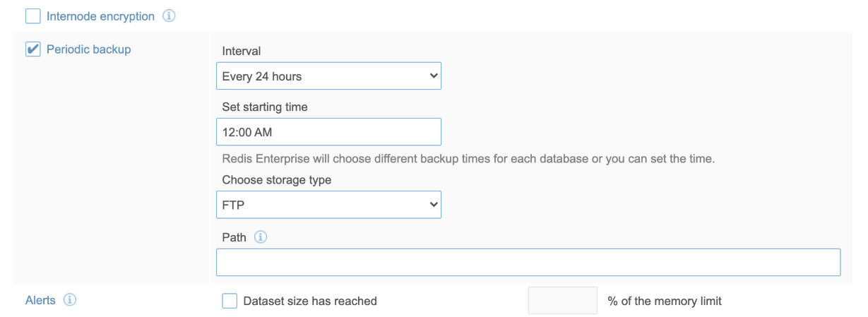Click the Path field label text
Screen dimensions: 868x317
coord(234,238)
